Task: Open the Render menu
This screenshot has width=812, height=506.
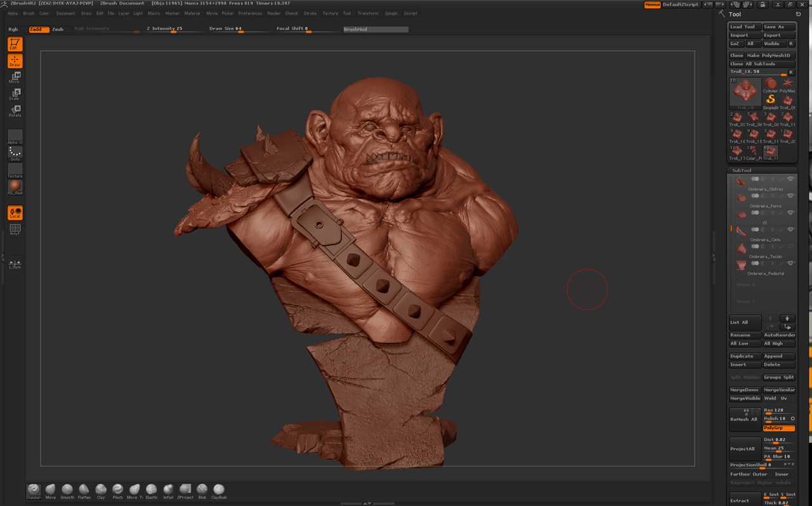Action: pos(274,13)
